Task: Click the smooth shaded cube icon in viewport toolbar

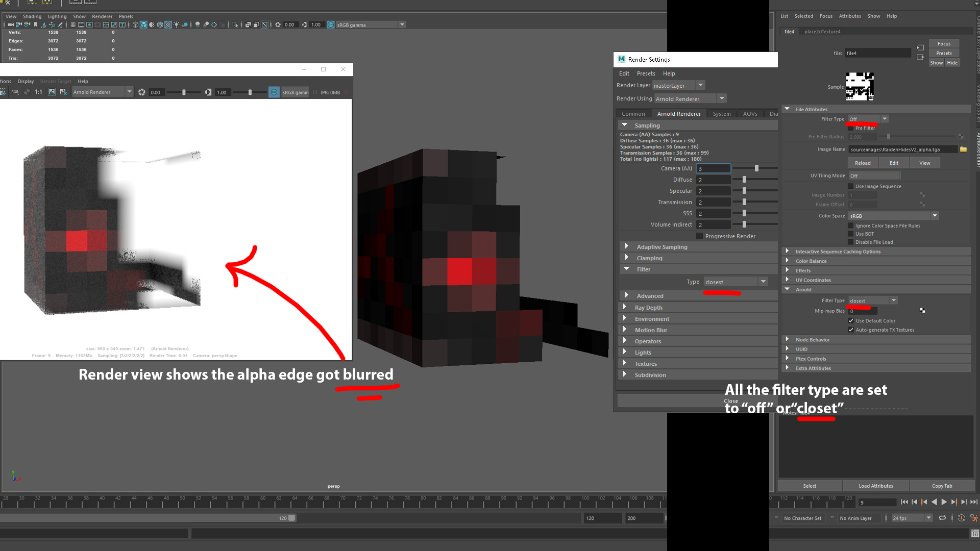Action: [x=143, y=24]
